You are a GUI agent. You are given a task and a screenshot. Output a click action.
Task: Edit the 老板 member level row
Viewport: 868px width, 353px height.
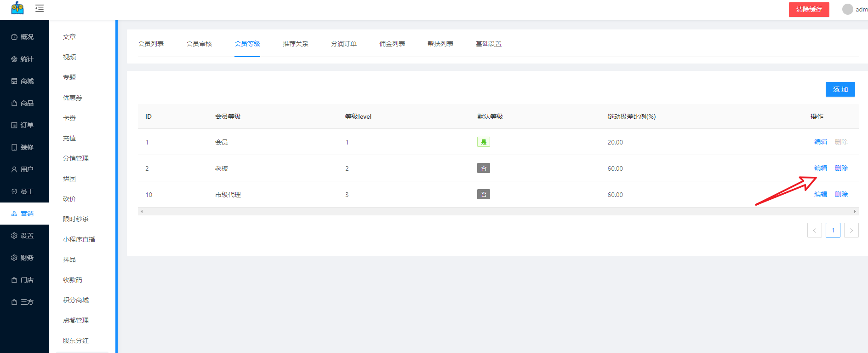[x=820, y=168]
